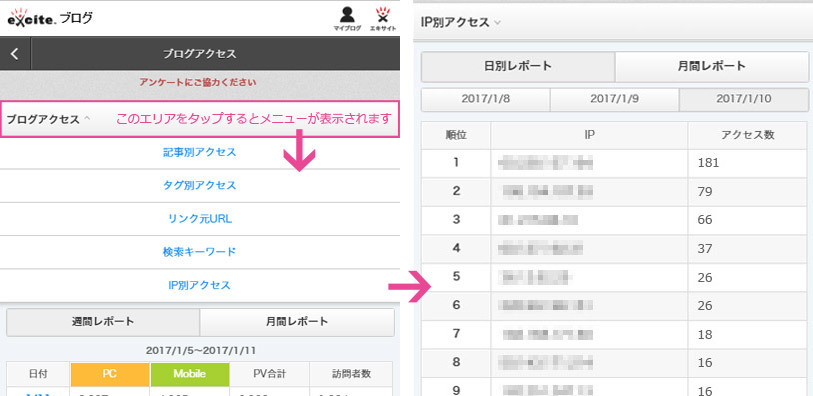
Task: Select date 2017/1/10
Action: 744,99
